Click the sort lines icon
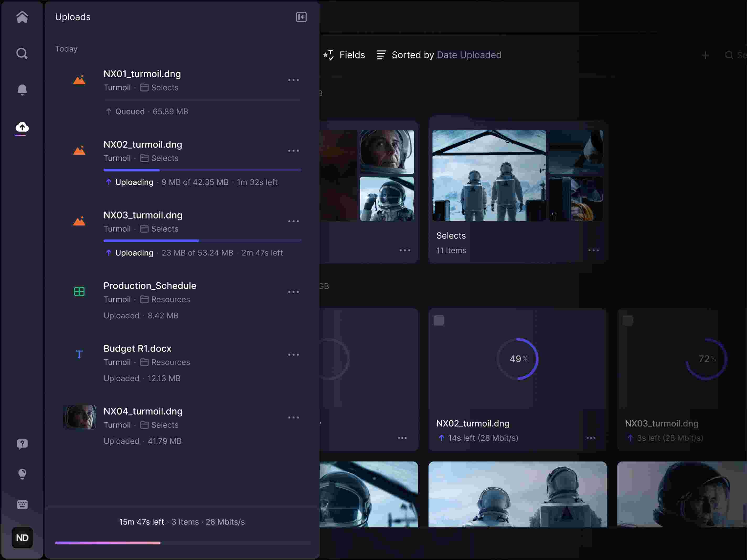 (x=381, y=55)
